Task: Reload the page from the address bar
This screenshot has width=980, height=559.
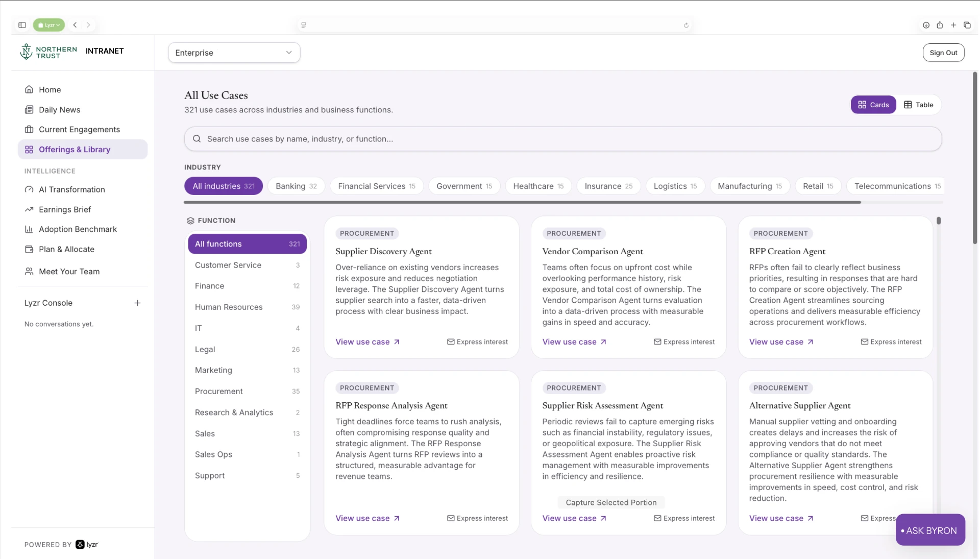Action: point(686,25)
